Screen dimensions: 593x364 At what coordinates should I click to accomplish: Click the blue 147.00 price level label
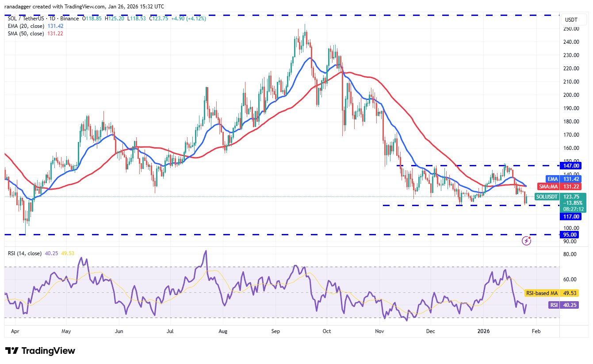coord(570,165)
